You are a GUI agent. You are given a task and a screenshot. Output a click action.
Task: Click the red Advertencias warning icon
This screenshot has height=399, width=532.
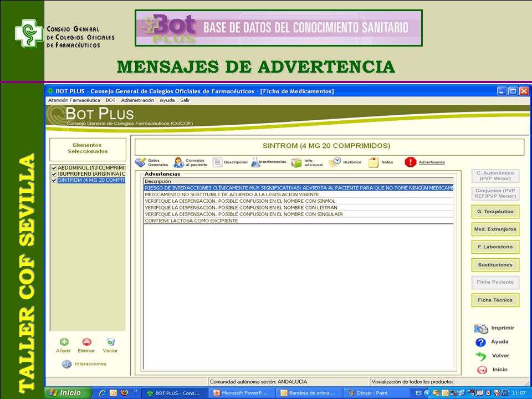[x=410, y=162]
